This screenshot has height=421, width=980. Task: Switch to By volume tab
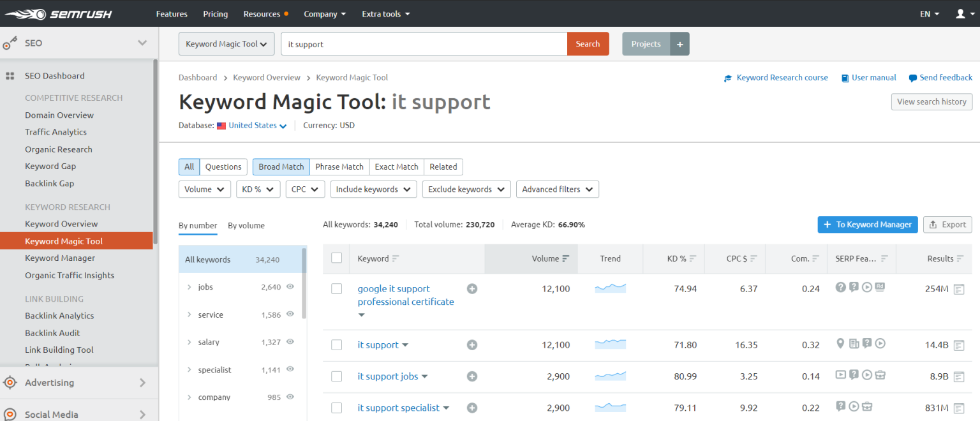click(246, 226)
